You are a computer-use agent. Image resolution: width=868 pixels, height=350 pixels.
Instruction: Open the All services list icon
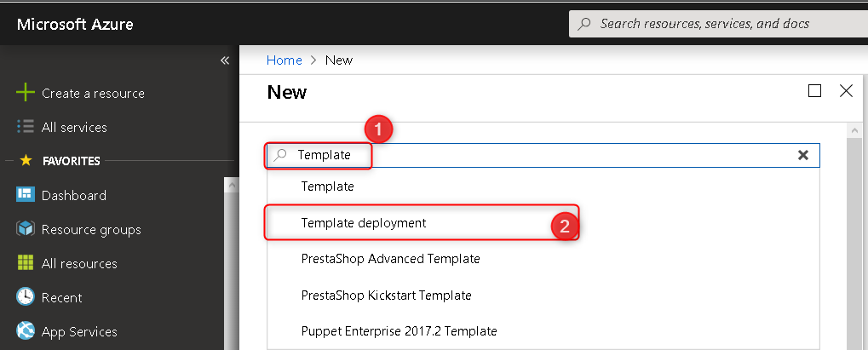[x=26, y=127]
